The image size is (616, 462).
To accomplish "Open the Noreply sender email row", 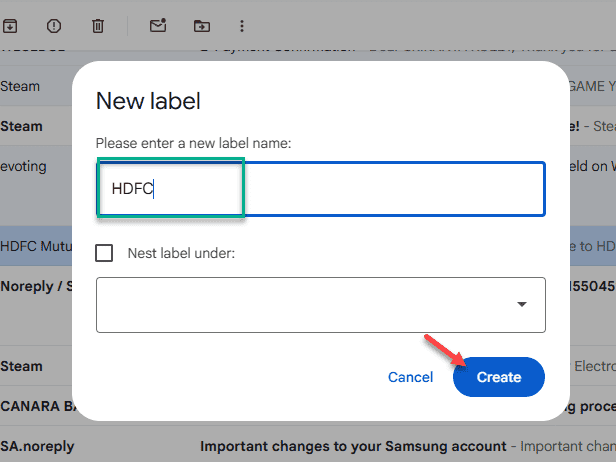I will click(308, 306).
